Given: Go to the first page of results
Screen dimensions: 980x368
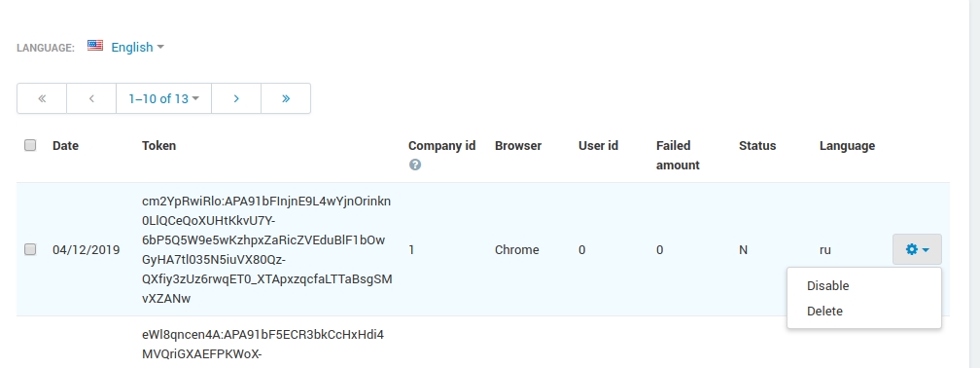Looking at the screenshot, I should click(42, 98).
